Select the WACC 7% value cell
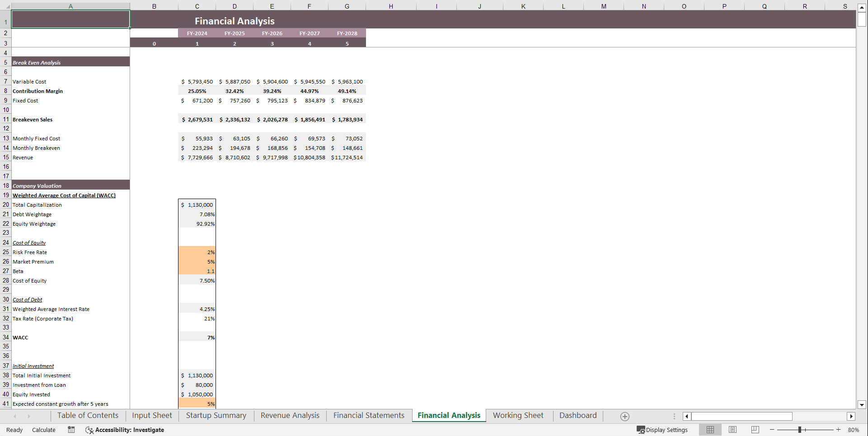 point(197,337)
